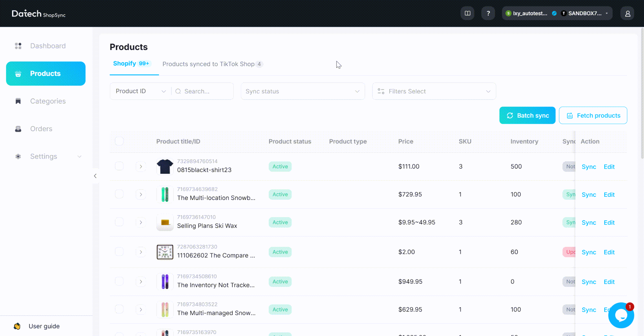Select the checkbox for Selling Plans Ski Wax

[119, 222]
